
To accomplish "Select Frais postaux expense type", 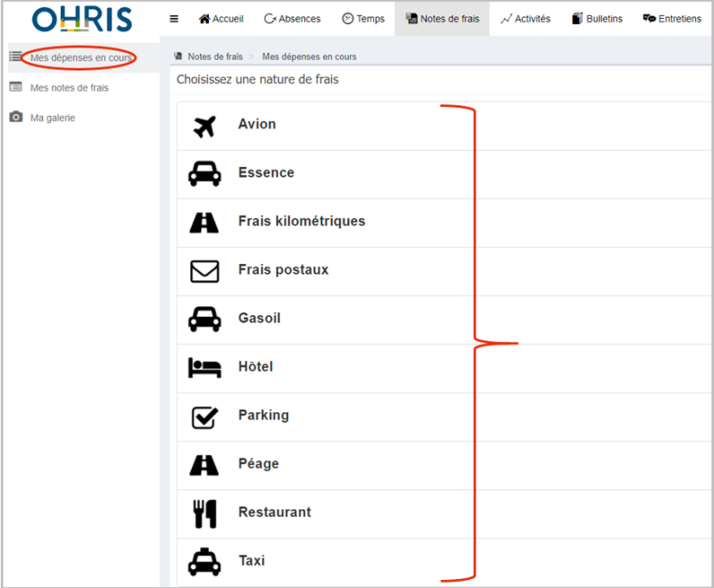I will tap(444, 271).
